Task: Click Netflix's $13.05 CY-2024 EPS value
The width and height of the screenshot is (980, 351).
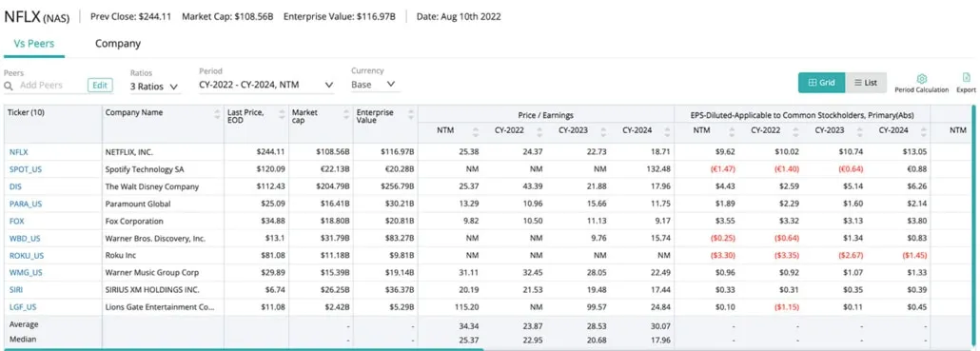Action: coord(914,152)
